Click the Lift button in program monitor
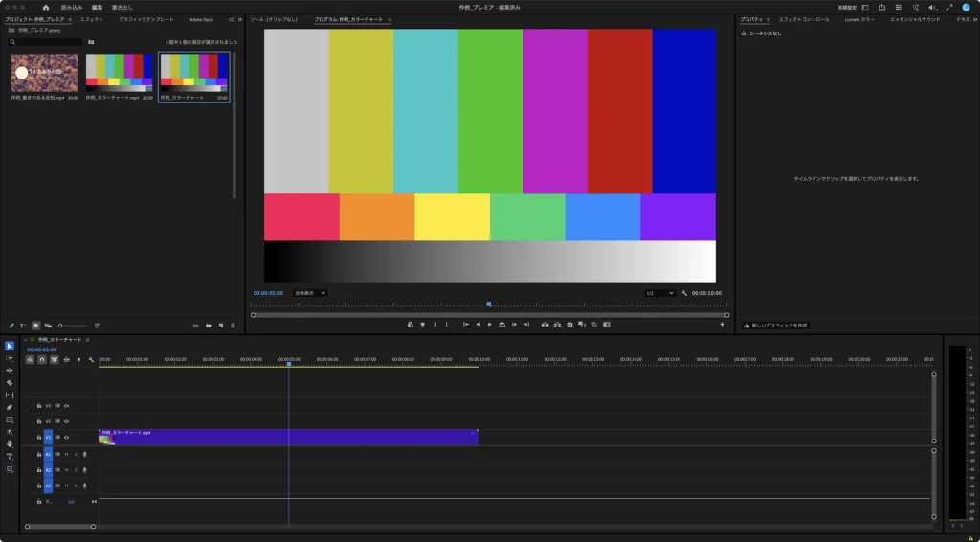 tap(545, 325)
